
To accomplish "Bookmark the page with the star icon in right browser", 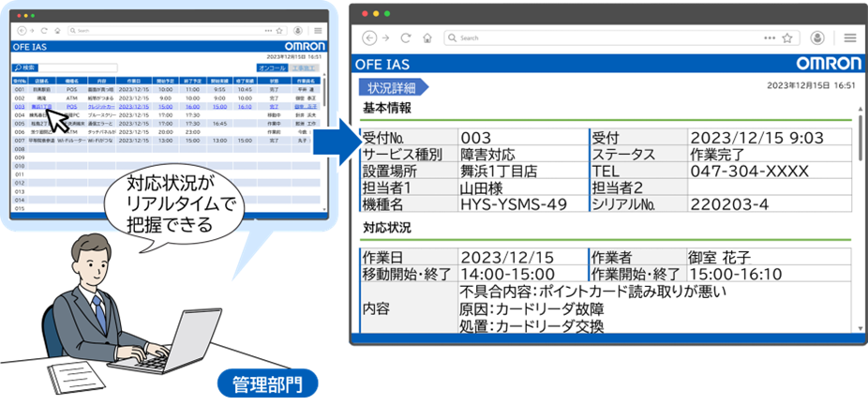I will [x=787, y=38].
